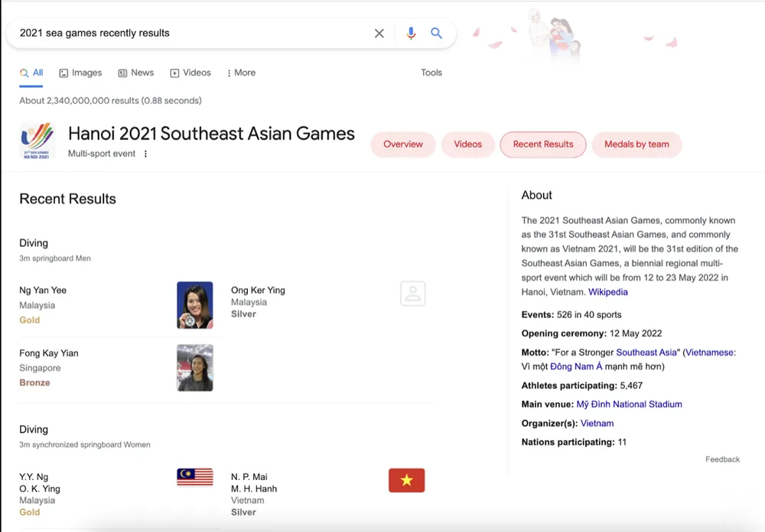
Task: Switch to the Recent Results chip
Action: [x=543, y=144]
